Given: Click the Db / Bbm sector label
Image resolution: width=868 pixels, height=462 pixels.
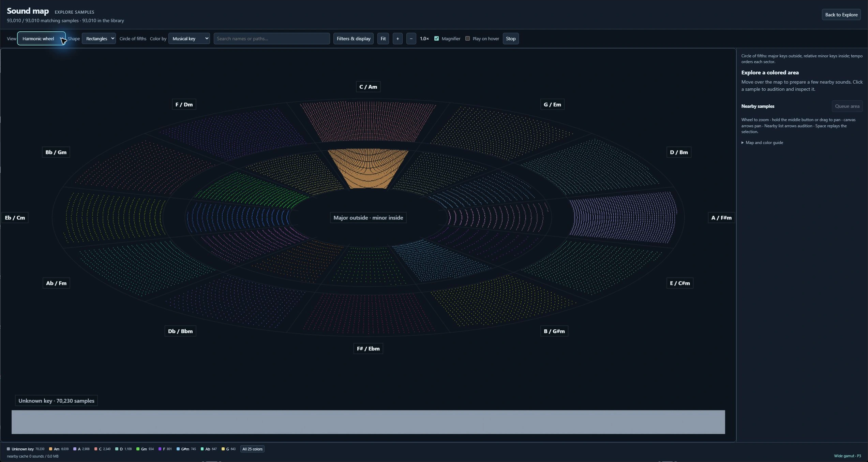Looking at the screenshot, I should pos(180,331).
